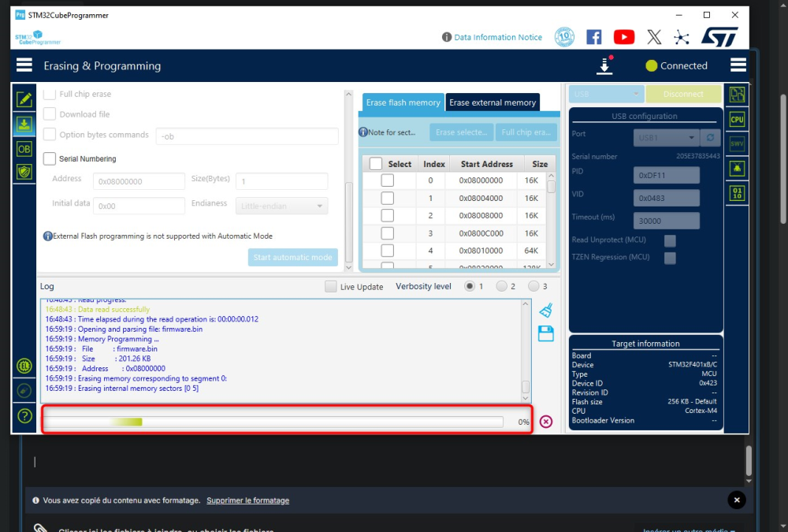Viewport: 788px width, 532px height.
Task: Click the Initial data input field
Action: [x=139, y=206]
